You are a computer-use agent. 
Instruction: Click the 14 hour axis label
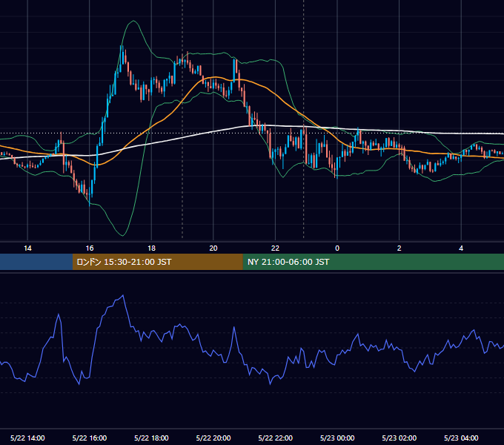coord(27,248)
